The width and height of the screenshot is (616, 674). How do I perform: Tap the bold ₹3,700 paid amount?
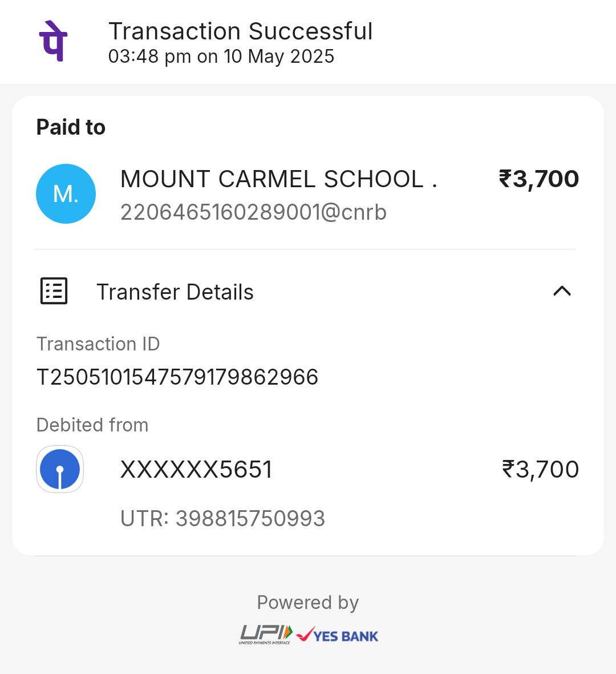point(538,179)
